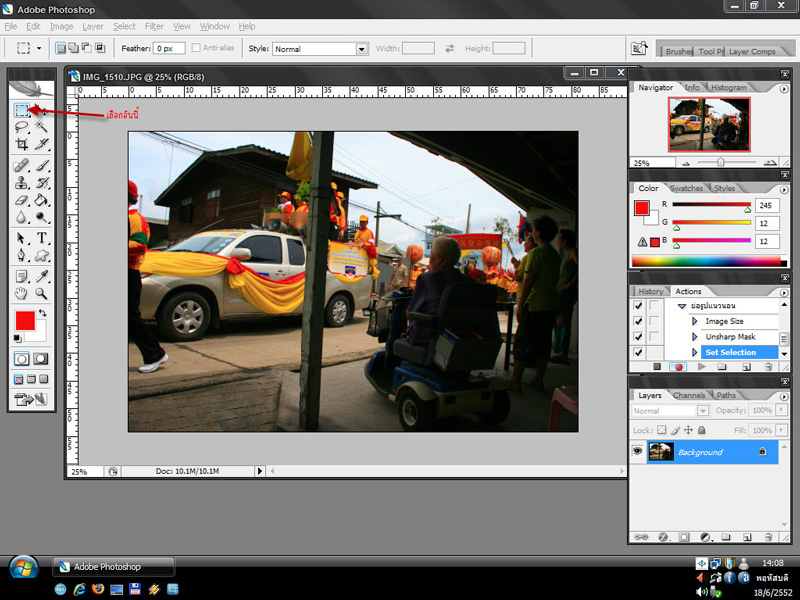Select the History Brush tool
Image resolution: width=800 pixels, height=600 pixels.
[x=41, y=183]
